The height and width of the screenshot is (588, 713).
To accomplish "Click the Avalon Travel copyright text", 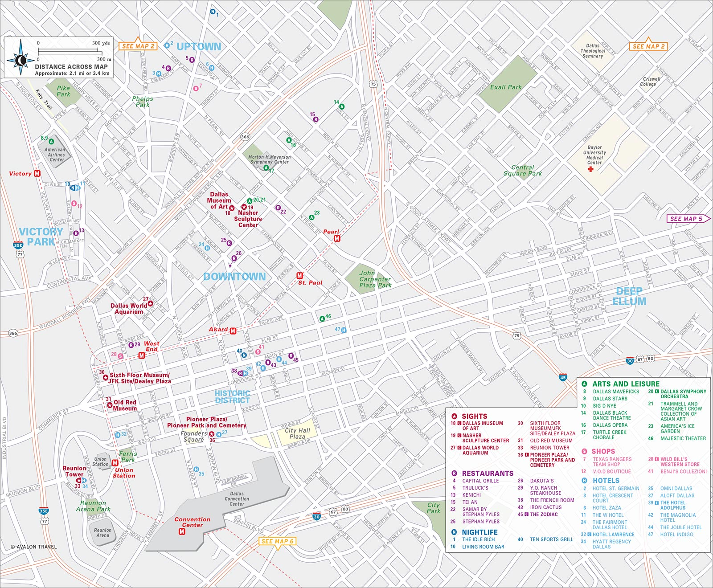I will tap(34, 547).
